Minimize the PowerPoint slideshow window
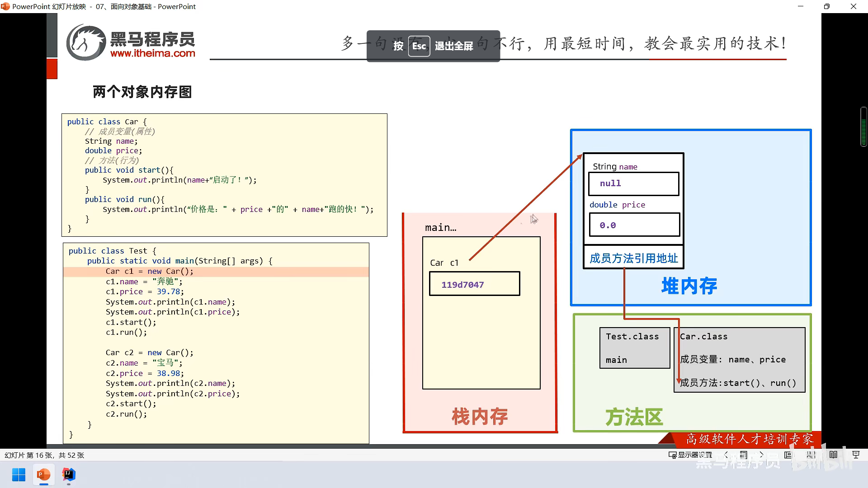868x488 pixels. point(801,6)
